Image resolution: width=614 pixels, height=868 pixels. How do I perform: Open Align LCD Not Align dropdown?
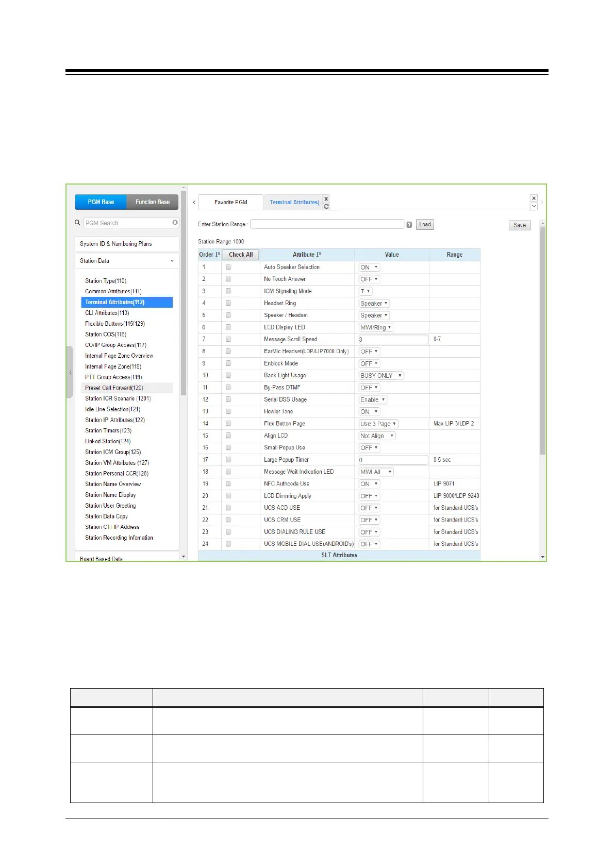[x=377, y=436]
